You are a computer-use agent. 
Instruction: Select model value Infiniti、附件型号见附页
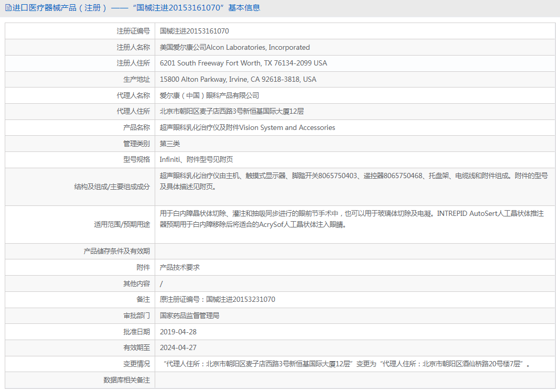196,159
